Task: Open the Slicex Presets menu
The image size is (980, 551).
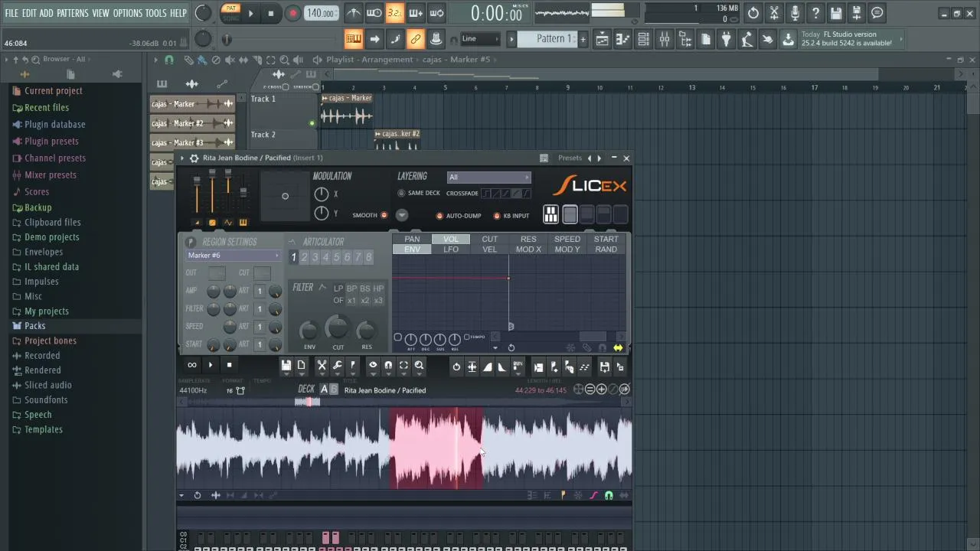Action: tap(570, 158)
